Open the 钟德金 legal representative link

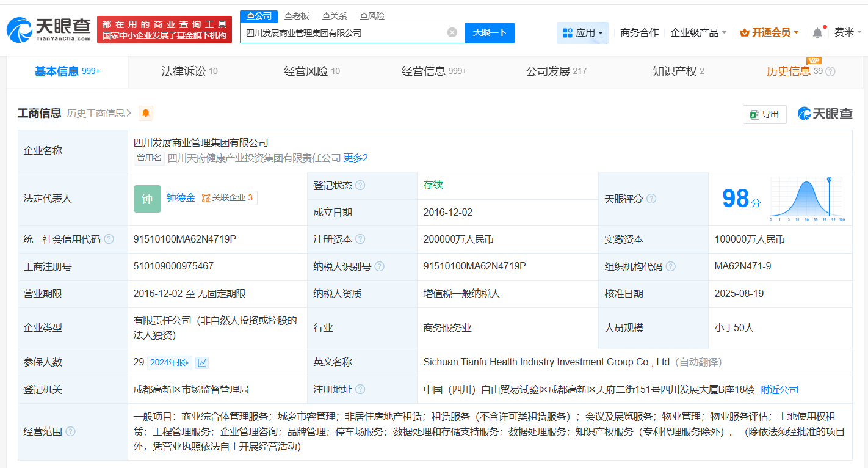[181, 197]
